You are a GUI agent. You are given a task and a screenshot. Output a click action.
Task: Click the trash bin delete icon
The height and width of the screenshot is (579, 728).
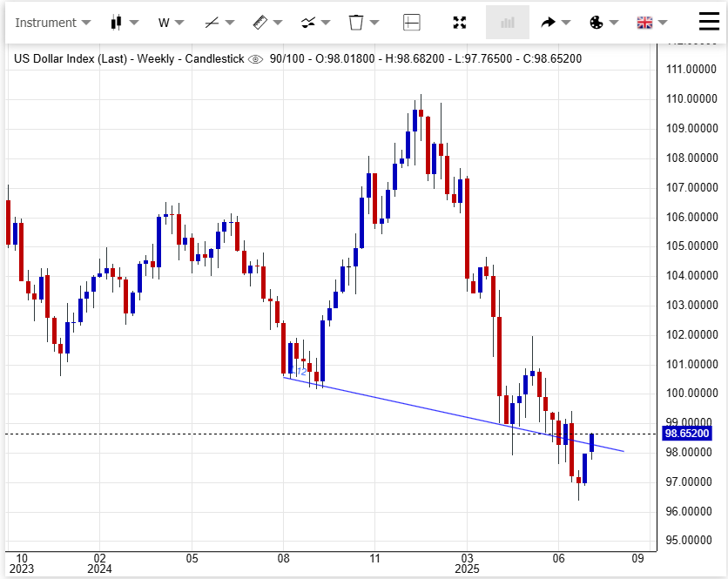coord(355,23)
